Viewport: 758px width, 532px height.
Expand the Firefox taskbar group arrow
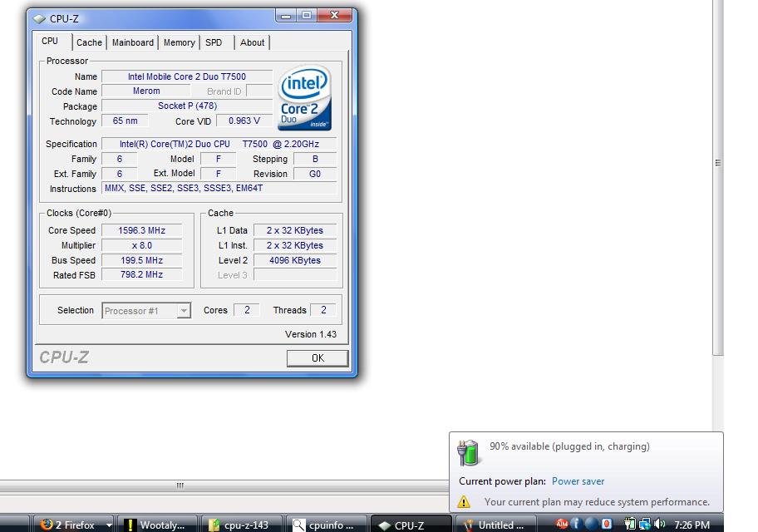tap(109, 525)
